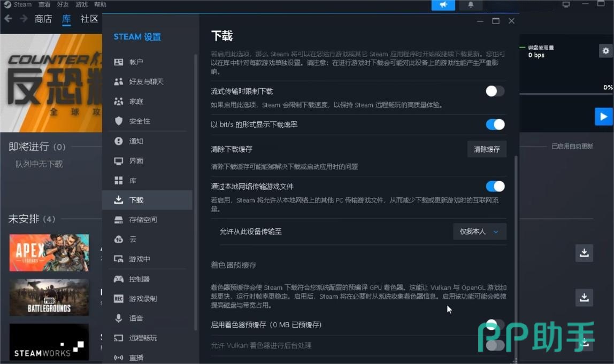614x364 pixels.
Task: Open the Friends menu in the menu bar
Action: [63, 4]
